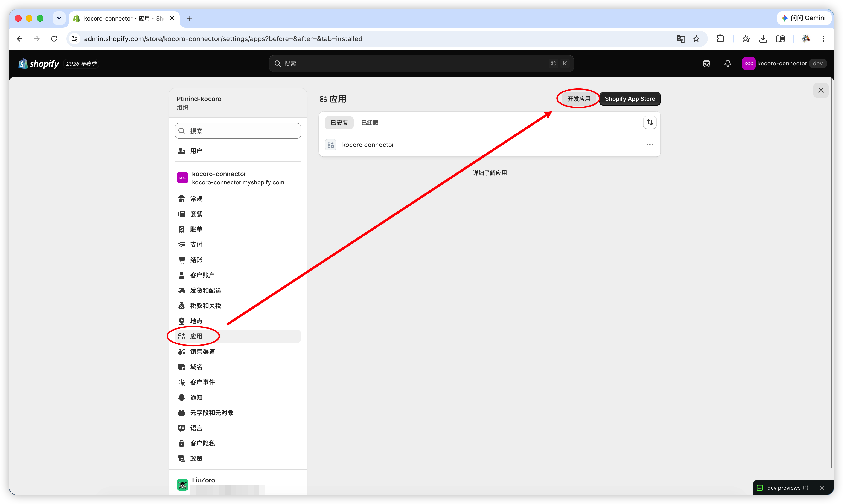Click the translate page icon
Viewport: 843px width, 504px height.
pos(681,39)
